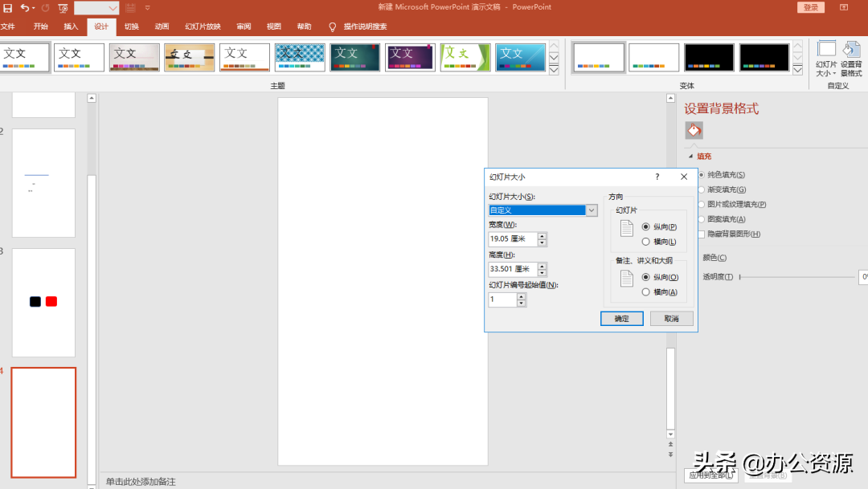Choose the first white variant thumbnail
Viewport: 868px width, 489px height.
tap(599, 58)
